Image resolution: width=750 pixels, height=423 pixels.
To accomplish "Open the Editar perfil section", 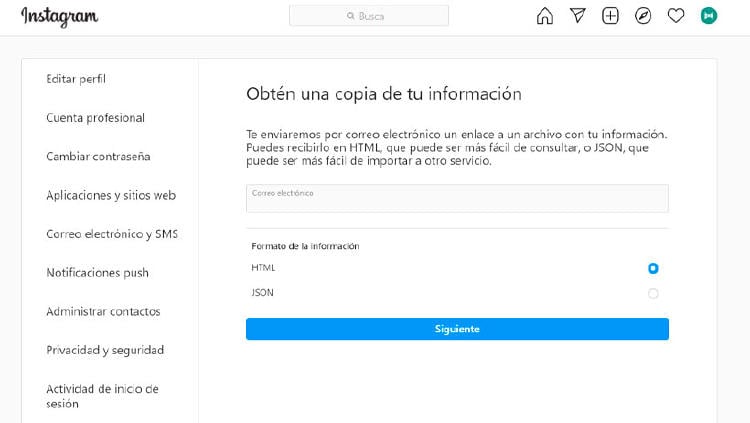I will (x=76, y=79).
